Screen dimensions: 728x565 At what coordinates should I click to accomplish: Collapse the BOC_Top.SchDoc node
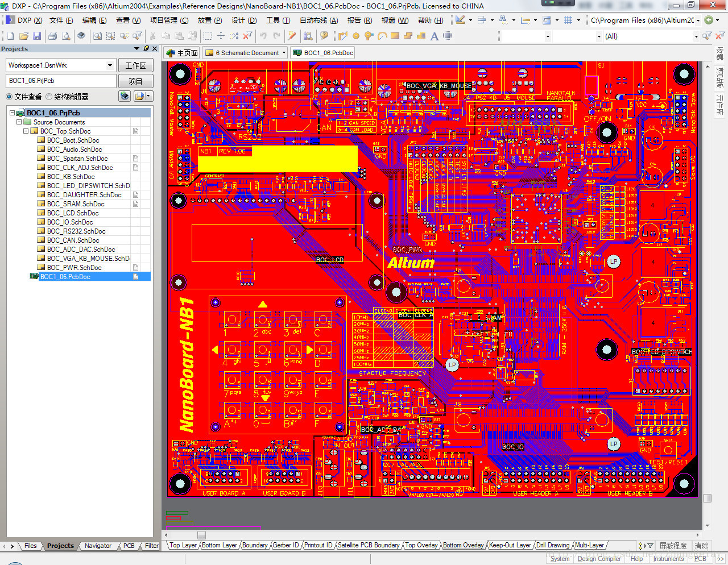26,131
